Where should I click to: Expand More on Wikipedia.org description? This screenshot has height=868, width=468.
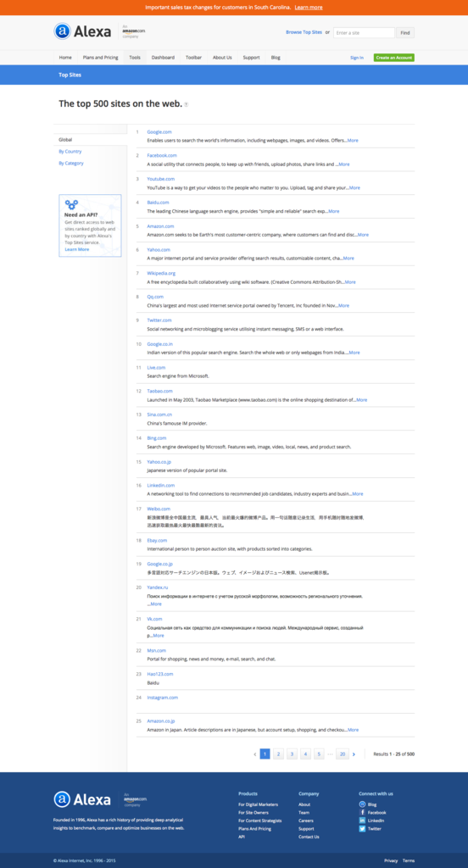tap(350, 281)
